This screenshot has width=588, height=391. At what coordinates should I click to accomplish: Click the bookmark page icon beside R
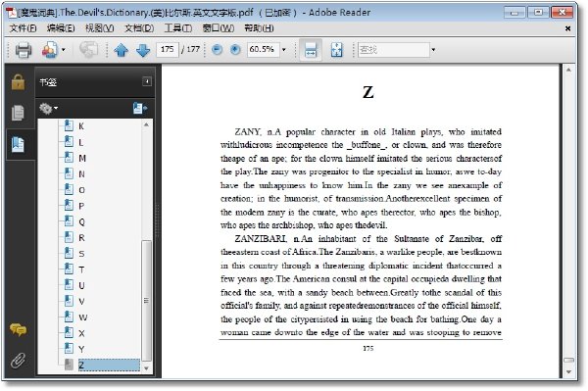click(69, 237)
